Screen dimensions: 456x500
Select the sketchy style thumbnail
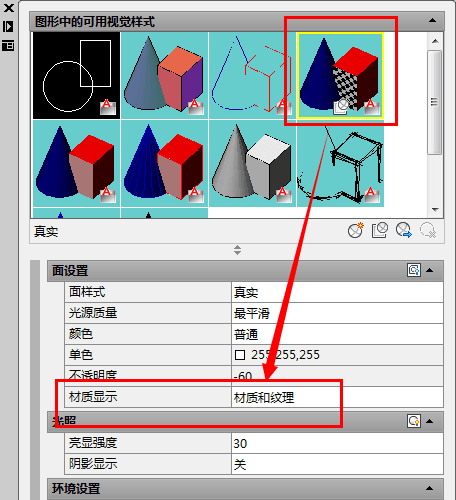click(340, 163)
